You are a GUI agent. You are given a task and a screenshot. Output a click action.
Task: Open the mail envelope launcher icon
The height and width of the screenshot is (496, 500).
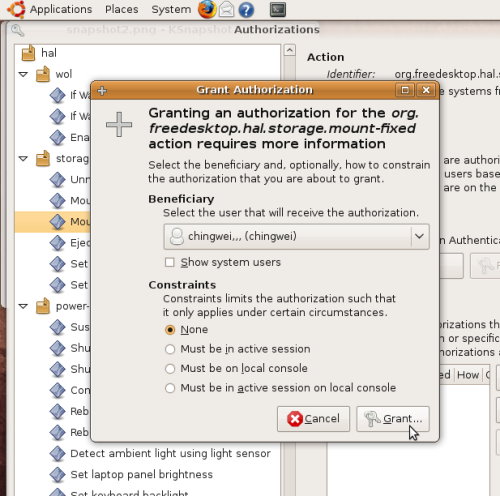tap(226, 9)
